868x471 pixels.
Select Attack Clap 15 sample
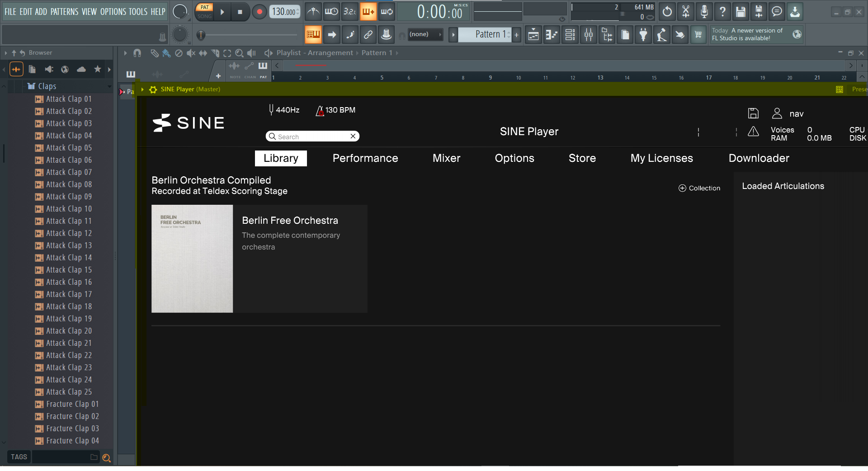69,270
